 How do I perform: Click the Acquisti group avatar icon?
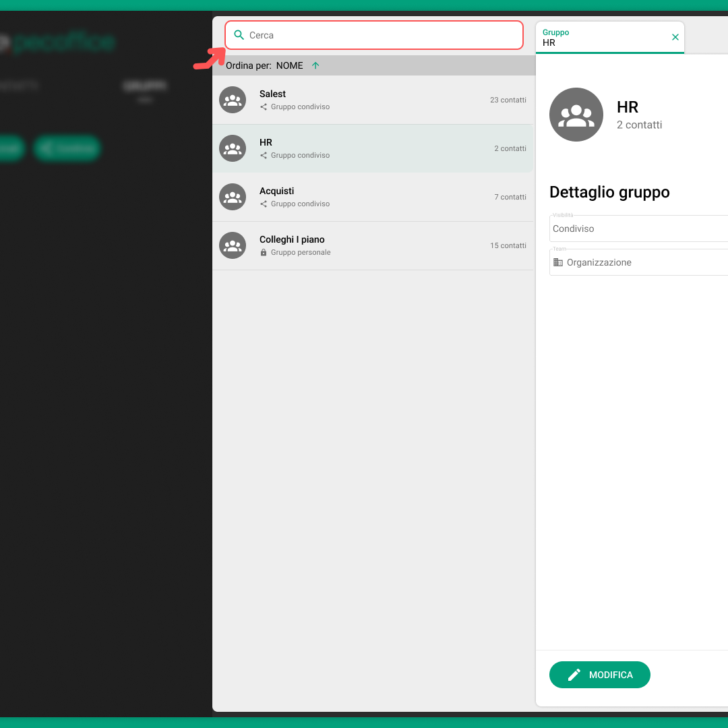click(233, 197)
